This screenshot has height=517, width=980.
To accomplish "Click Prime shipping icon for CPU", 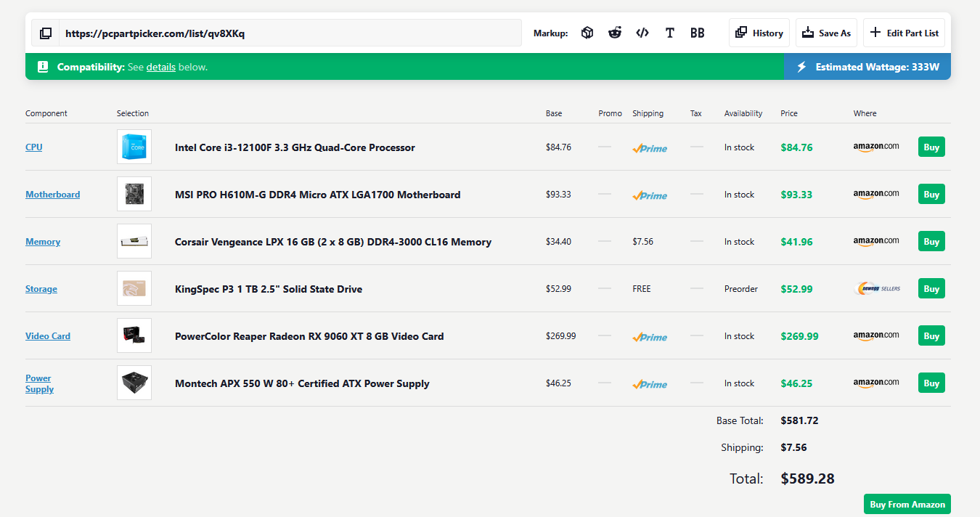I will (x=650, y=148).
